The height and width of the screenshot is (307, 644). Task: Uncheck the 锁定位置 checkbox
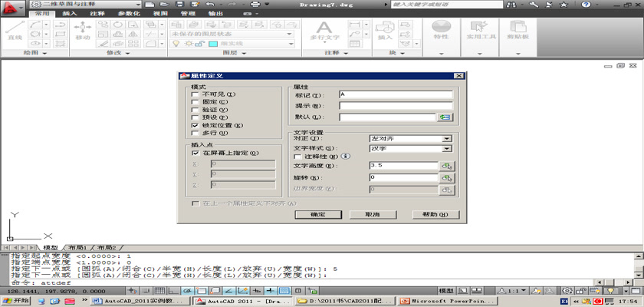point(195,125)
